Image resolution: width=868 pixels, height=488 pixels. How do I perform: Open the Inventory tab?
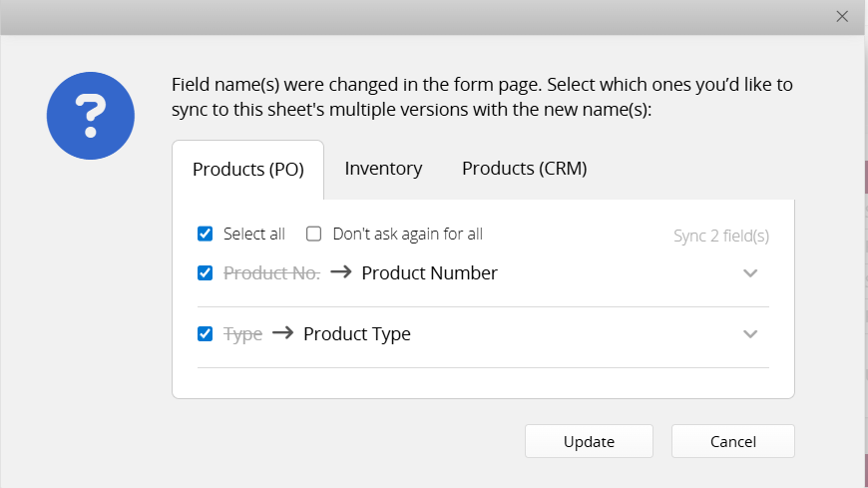coord(383,169)
